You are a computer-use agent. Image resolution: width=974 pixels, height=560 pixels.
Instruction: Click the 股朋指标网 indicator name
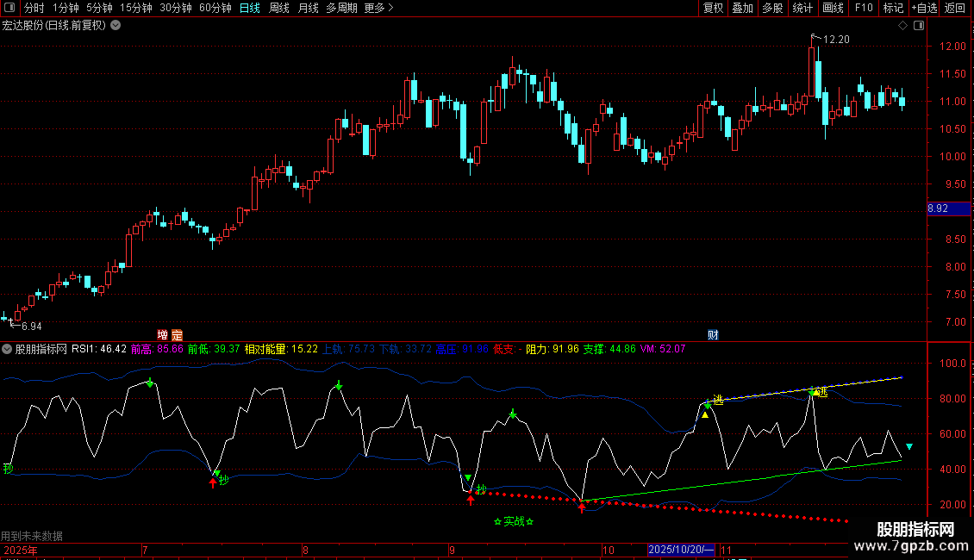click(x=41, y=349)
